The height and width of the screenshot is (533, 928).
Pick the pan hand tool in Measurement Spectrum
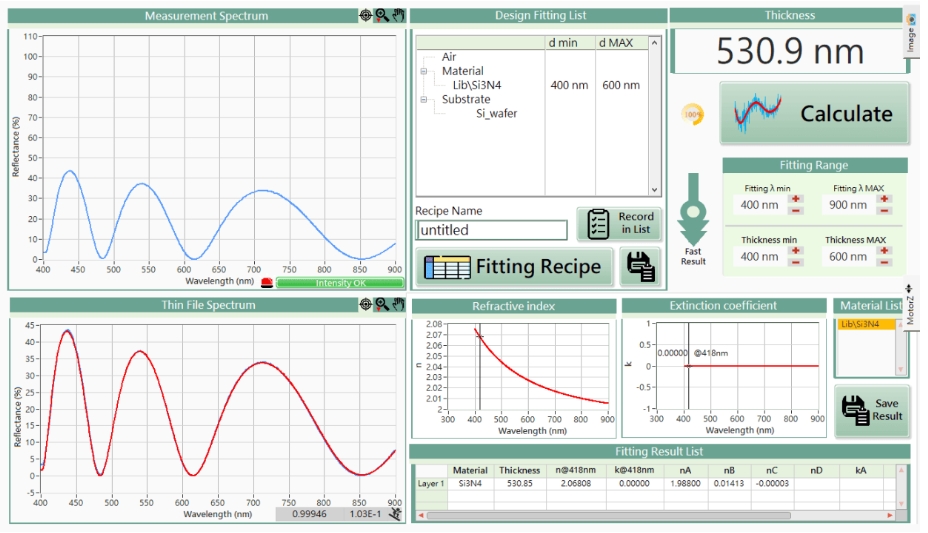(397, 16)
